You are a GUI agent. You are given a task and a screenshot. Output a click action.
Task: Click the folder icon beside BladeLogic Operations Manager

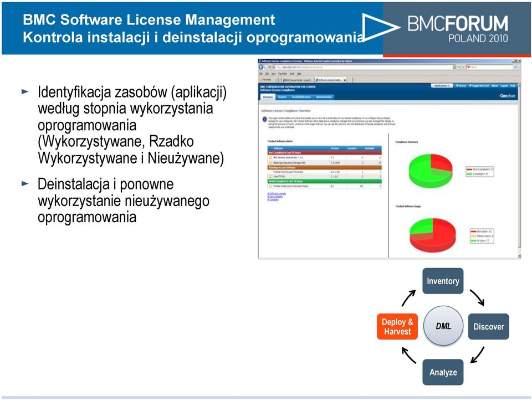click(x=270, y=163)
